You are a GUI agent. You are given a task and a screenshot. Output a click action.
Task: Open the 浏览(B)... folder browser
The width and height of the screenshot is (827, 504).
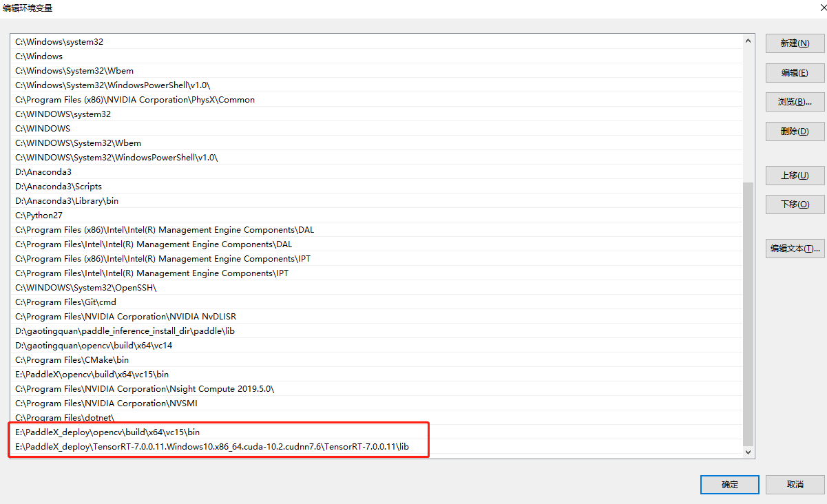(794, 102)
